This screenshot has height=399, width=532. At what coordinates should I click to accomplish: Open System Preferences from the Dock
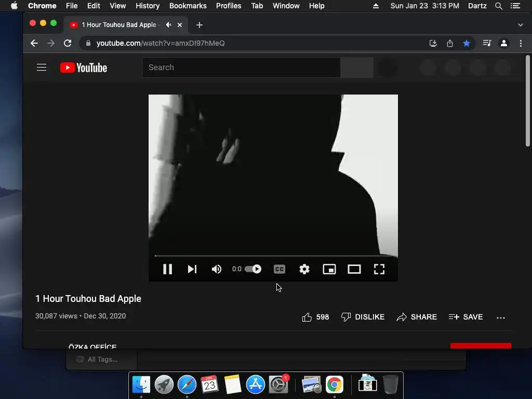pyautogui.click(x=278, y=385)
